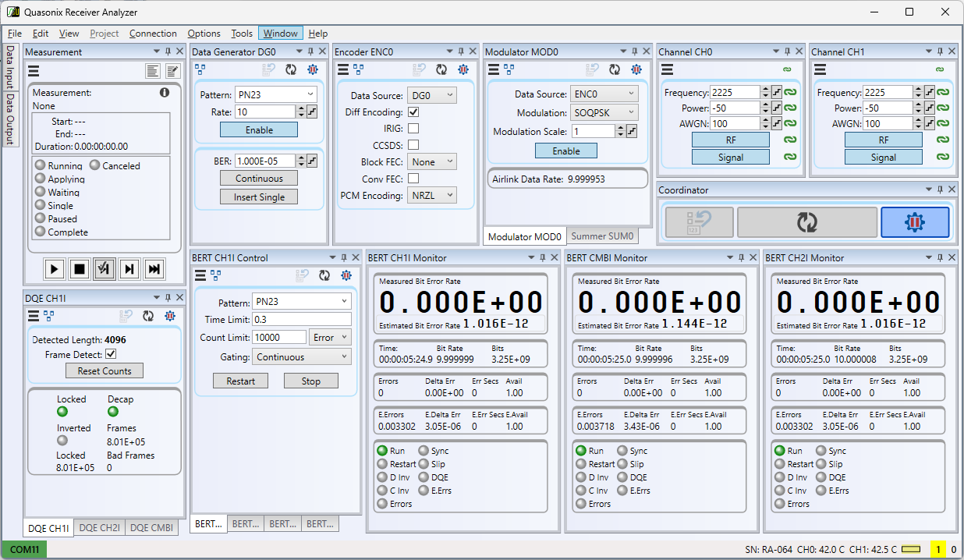Toggle Enable in Data Generator DG0
964x560 pixels.
pos(259,129)
